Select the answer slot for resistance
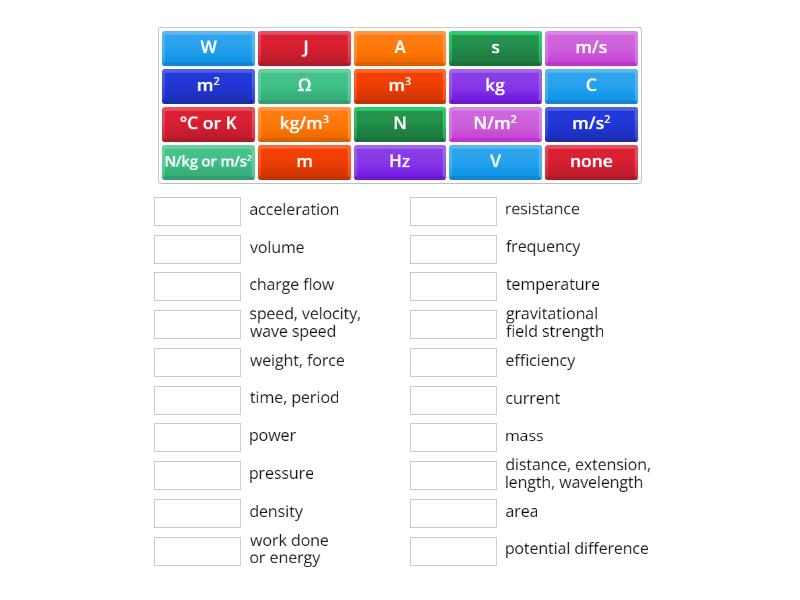This screenshot has width=800, height=600. point(453,210)
